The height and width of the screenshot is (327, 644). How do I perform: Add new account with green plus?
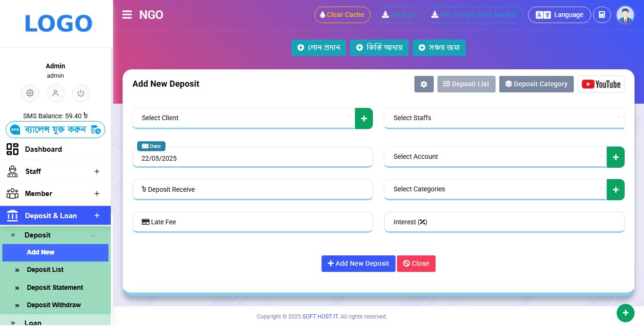pos(616,157)
